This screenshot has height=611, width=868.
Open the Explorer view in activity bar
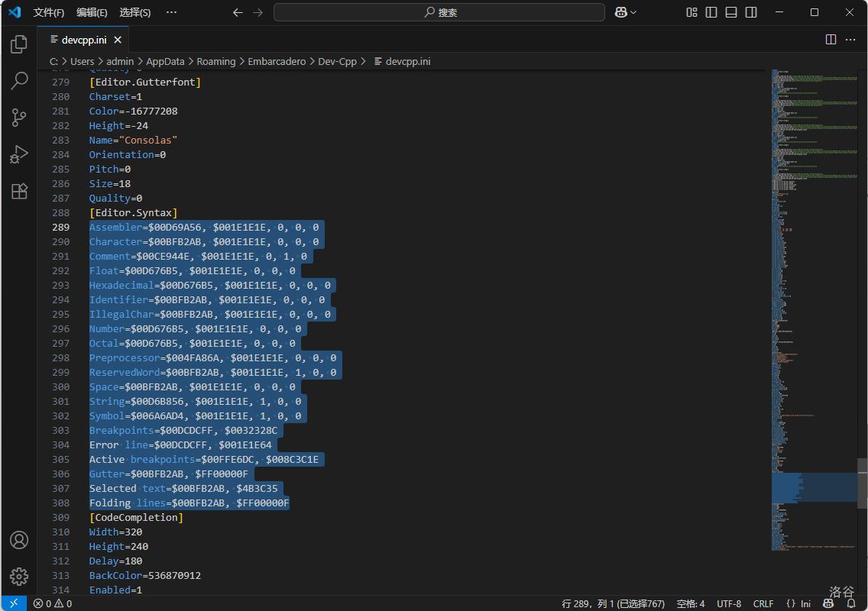pos(19,44)
